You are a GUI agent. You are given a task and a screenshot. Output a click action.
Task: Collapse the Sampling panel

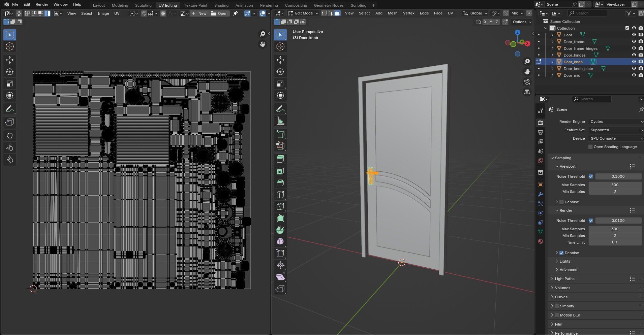pyautogui.click(x=563, y=158)
